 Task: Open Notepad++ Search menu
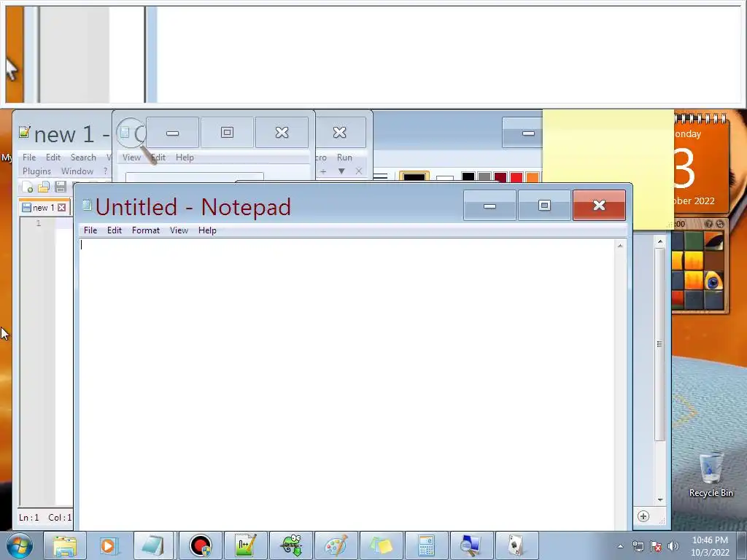click(x=83, y=157)
